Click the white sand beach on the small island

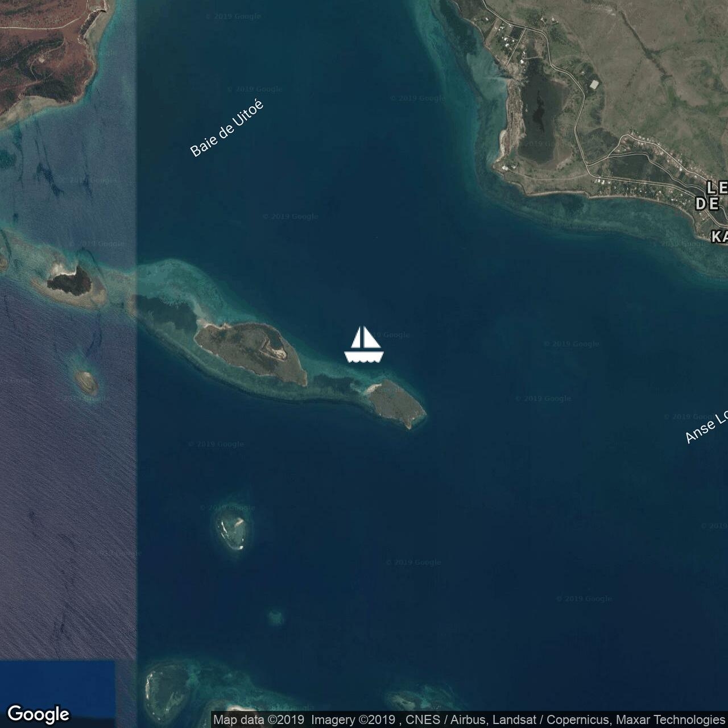point(373,388)
